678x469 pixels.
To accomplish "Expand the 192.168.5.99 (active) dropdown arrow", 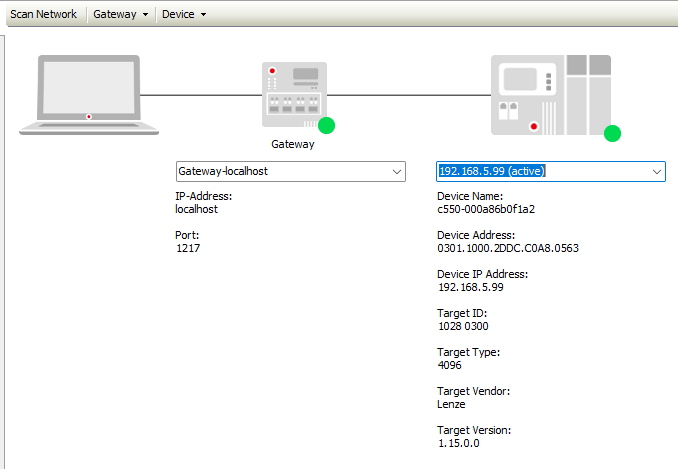I will (x=656, y=171).
